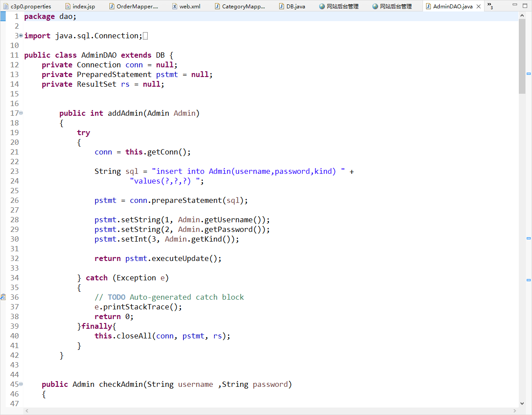Click 'closeAll' on line 40
This screenshot has width=532, height=415.
click(134, 336)
